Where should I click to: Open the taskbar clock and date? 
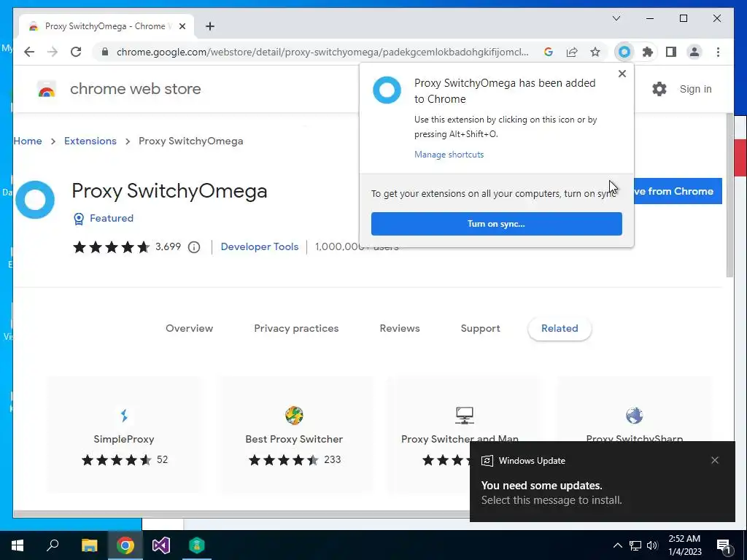point(684,545)
